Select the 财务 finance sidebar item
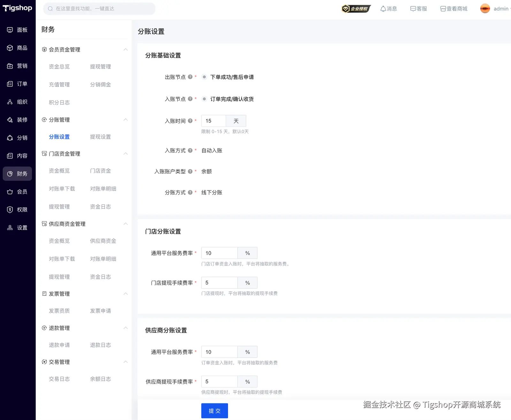 pyautogui.click(x=17, y=174)
